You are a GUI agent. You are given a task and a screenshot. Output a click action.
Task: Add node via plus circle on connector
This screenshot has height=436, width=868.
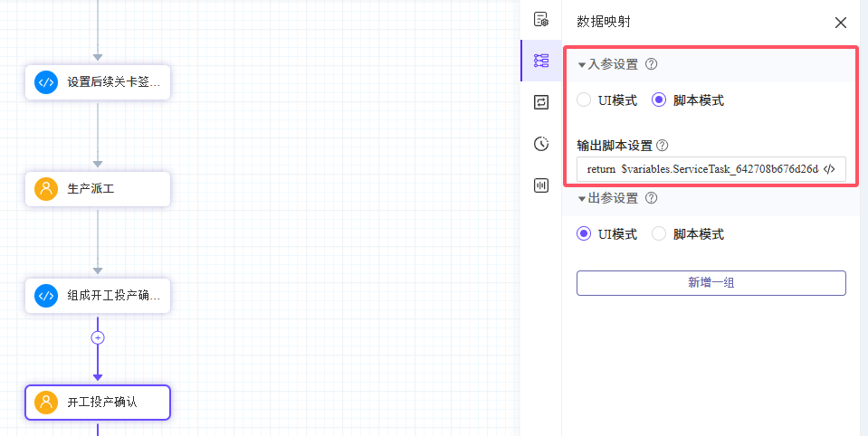click(98, 337)
